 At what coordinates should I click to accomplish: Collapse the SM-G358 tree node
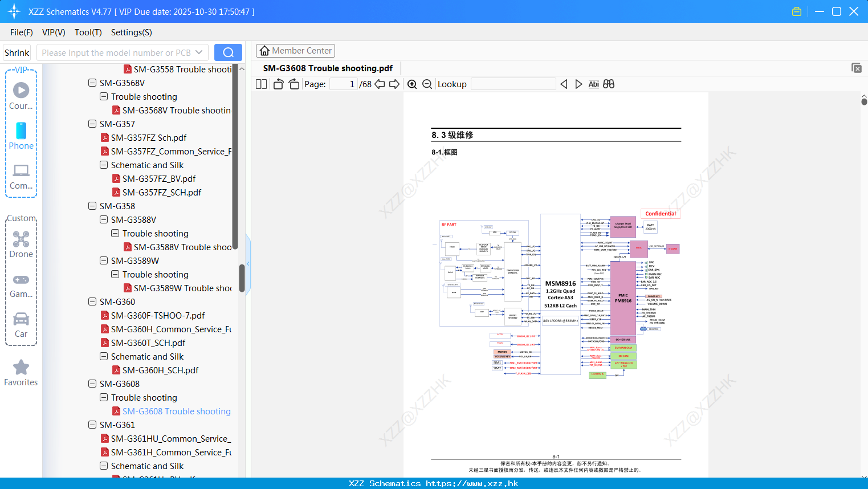point(92,206)
